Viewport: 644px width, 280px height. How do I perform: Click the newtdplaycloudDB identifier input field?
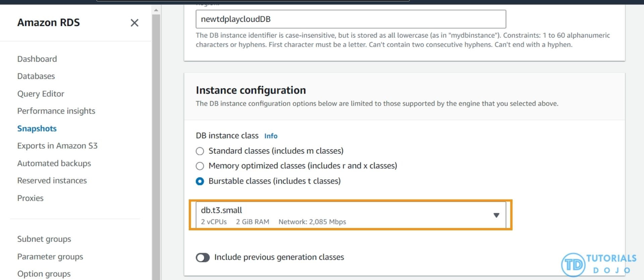pyautogui.click(x=350, y=19)
